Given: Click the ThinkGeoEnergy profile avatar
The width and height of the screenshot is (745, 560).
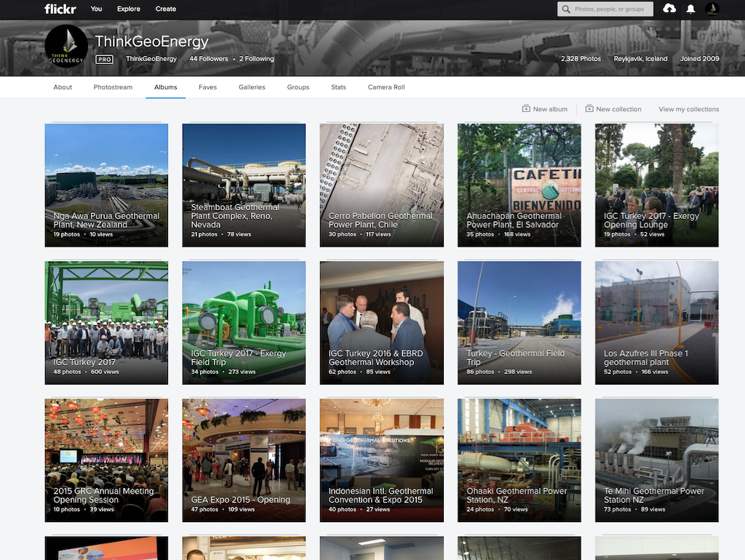Looking at the screenshot, I should click(x=66, y=47).
